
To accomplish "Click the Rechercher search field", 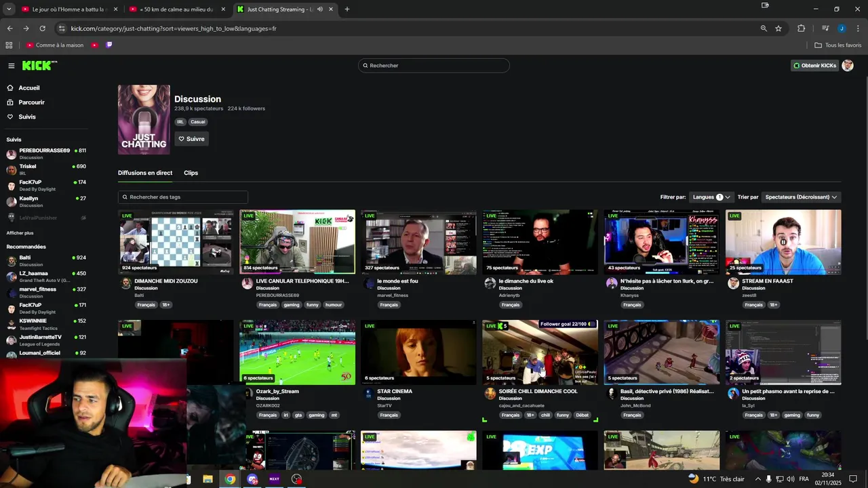I will pos(434,66).
